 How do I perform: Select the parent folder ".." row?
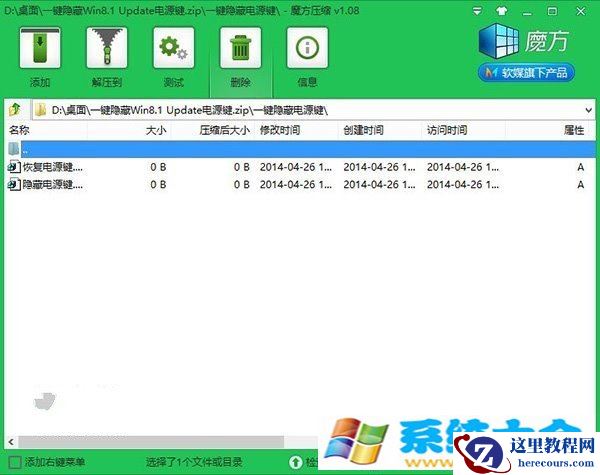(x=300, y=149)
